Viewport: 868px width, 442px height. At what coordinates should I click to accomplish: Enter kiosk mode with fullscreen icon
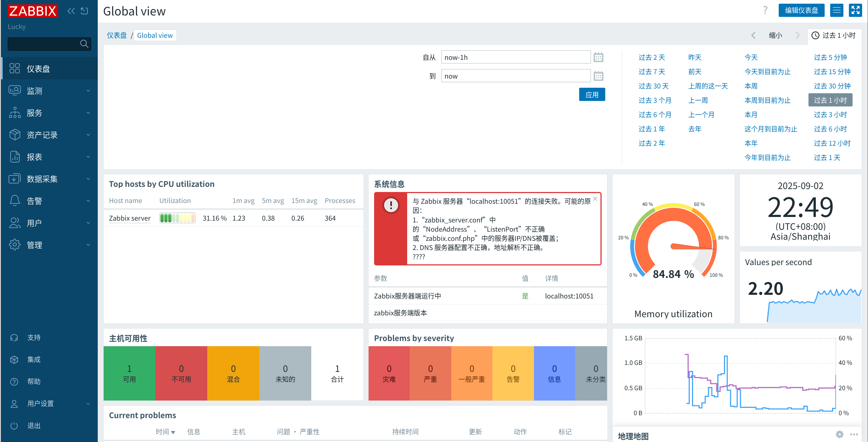pyautogui.click(x=856, y=10)
